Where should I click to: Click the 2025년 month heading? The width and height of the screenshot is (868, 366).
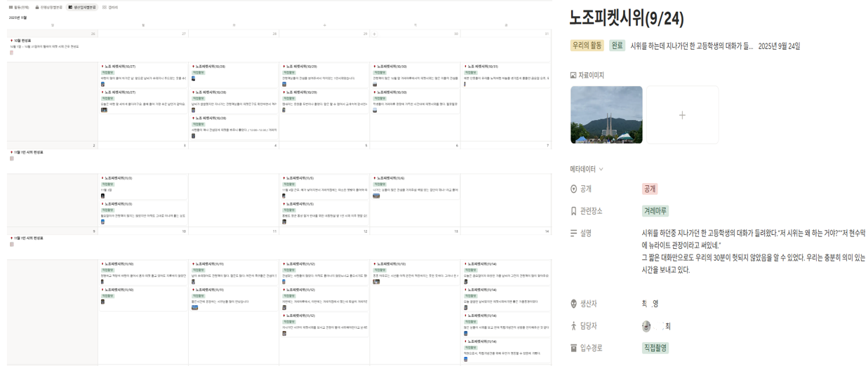tap(18, 18)
